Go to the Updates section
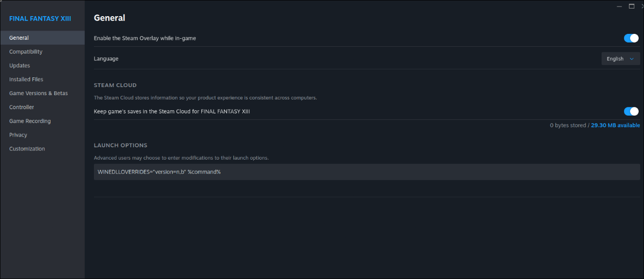Image resolution: width=644 pixels, height=279 pixels. point(20,66)
